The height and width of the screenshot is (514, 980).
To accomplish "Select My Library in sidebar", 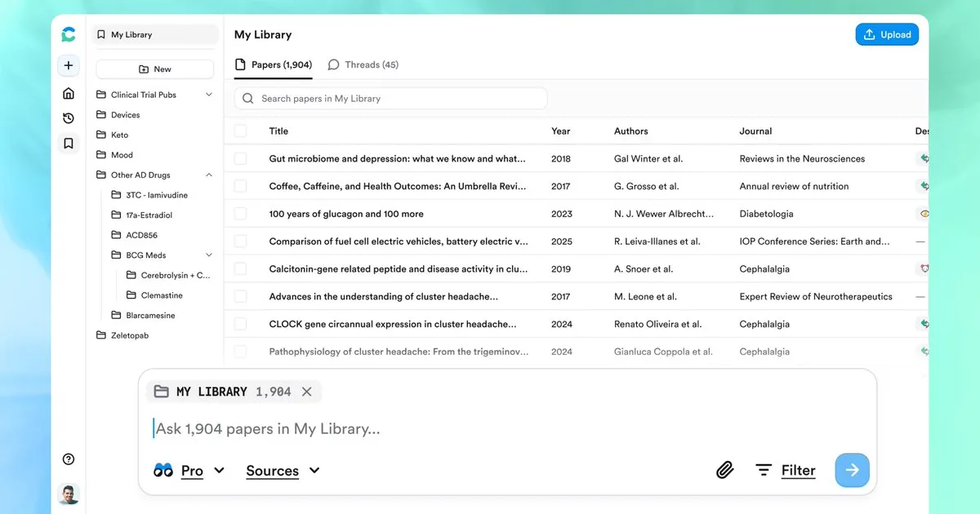I will point(156,34).
